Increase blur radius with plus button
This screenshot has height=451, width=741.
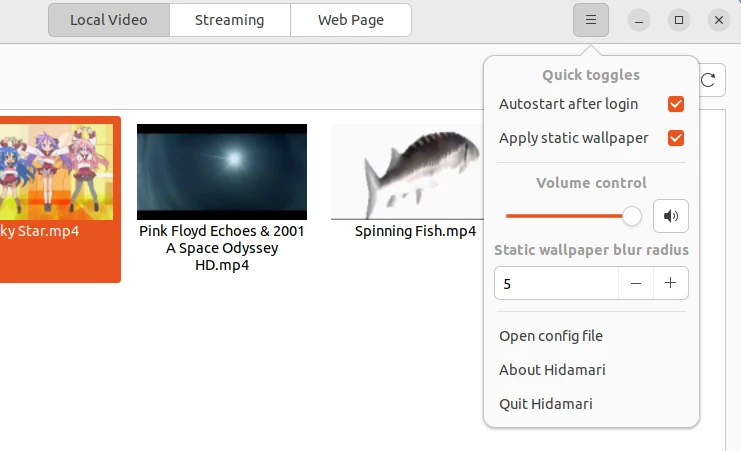[x=670, y=284]
